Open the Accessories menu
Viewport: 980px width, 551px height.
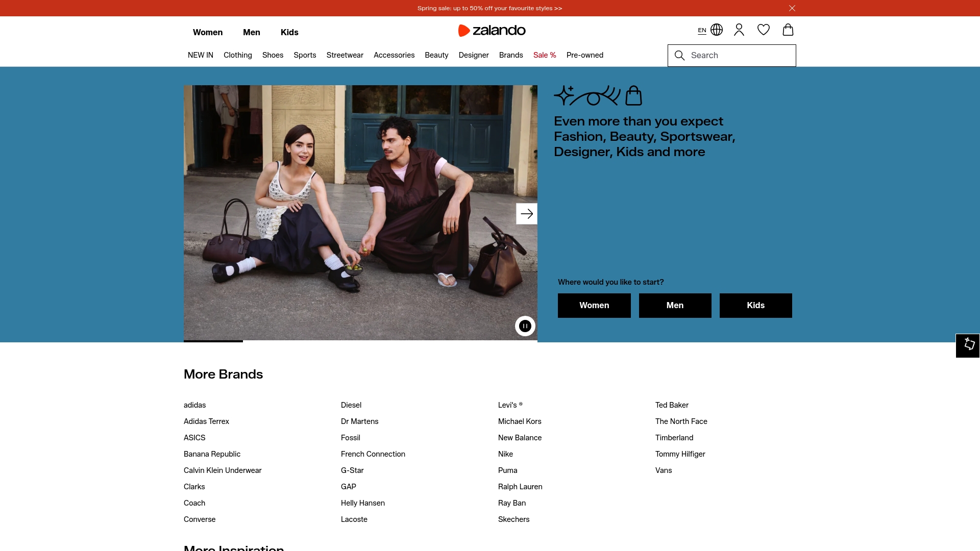(394, 55)
